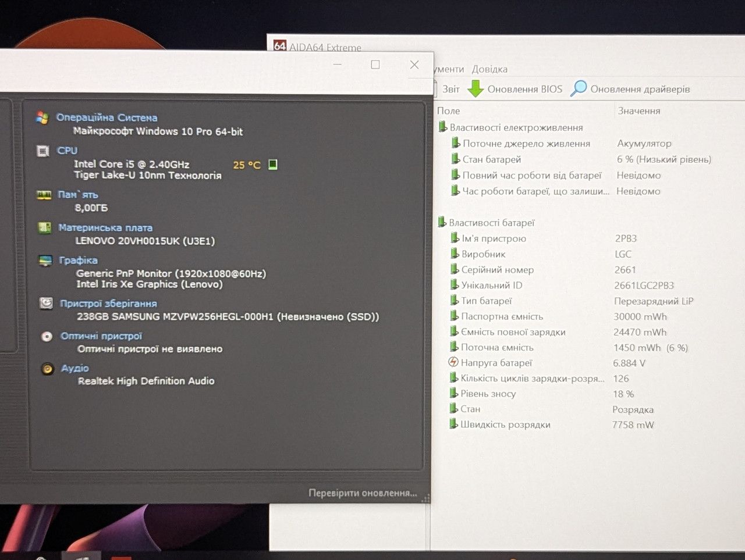Click the Поле column header
Viewport: 745px width, 560px height.
pos(448,110)
